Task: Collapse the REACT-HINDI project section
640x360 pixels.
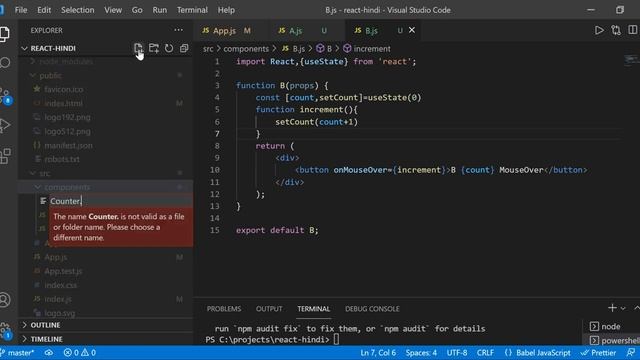Action: pyautogui.click(x=53, y=48)
